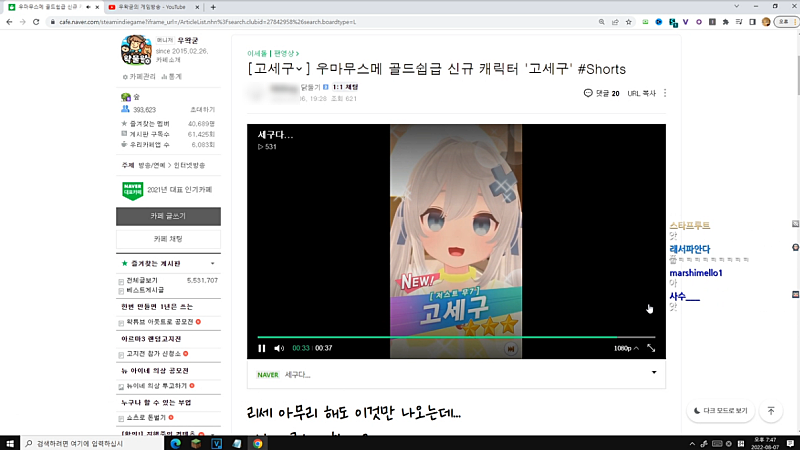Click the browser forward arrow
Image resolution: width=800 pixels, height=450 pixels.
point(22,22)
